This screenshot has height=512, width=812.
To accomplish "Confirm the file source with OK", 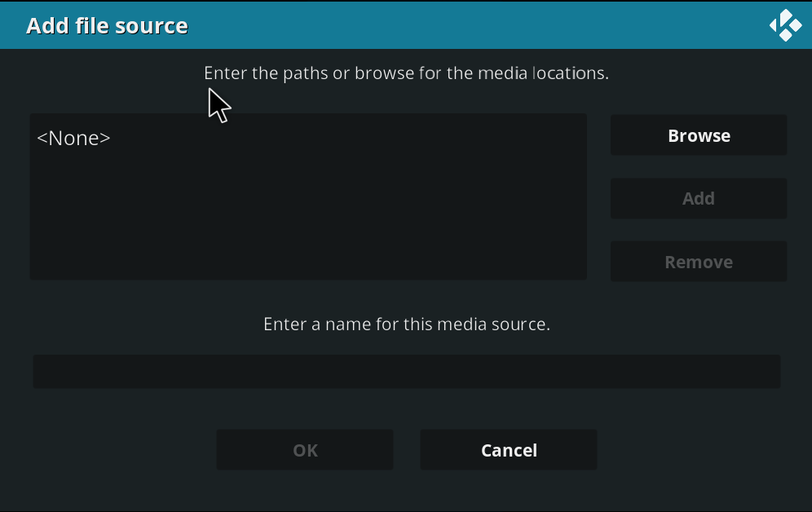I will (304, 449).
